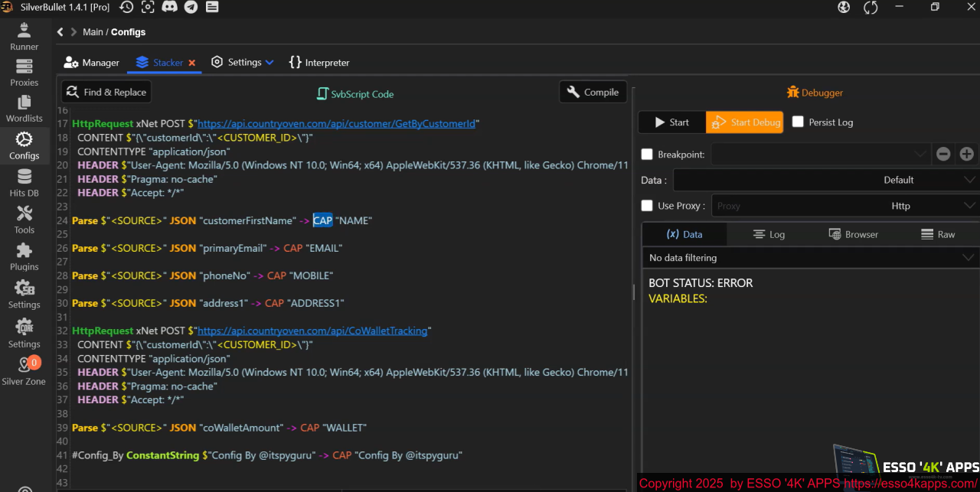Screen dimensions: 980x492
Task: Click the highlighted CAP on line 24
Action: 322,220
